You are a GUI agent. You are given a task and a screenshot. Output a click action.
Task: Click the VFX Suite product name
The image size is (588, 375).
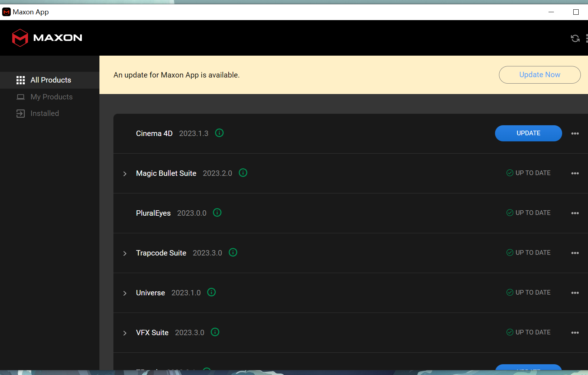pyautogui.click(x=152, y=333)
